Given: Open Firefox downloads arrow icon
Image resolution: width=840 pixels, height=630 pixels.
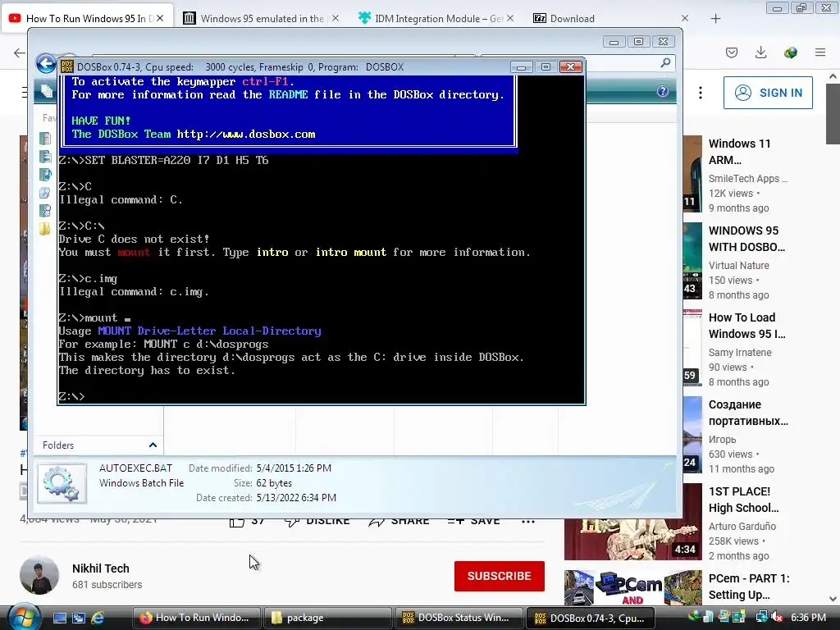Looking at the screenshot, I should click(x=760, y=52).
